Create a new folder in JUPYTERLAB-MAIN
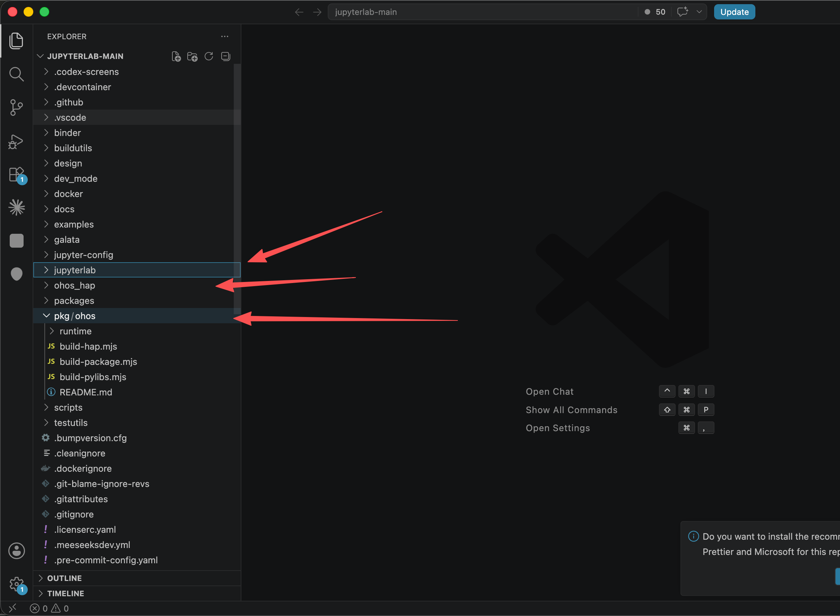This screenshot has height=616, width=840. coord(192,56)
